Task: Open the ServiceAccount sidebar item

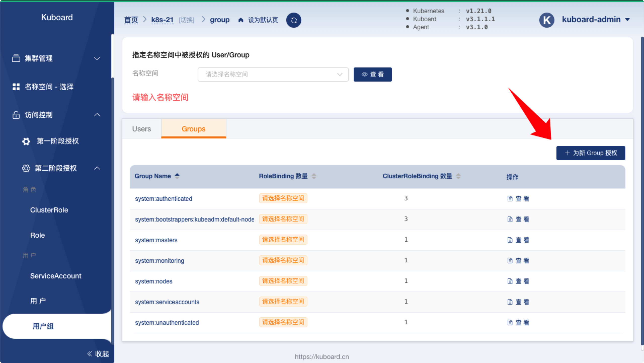Action: [56, 276]
